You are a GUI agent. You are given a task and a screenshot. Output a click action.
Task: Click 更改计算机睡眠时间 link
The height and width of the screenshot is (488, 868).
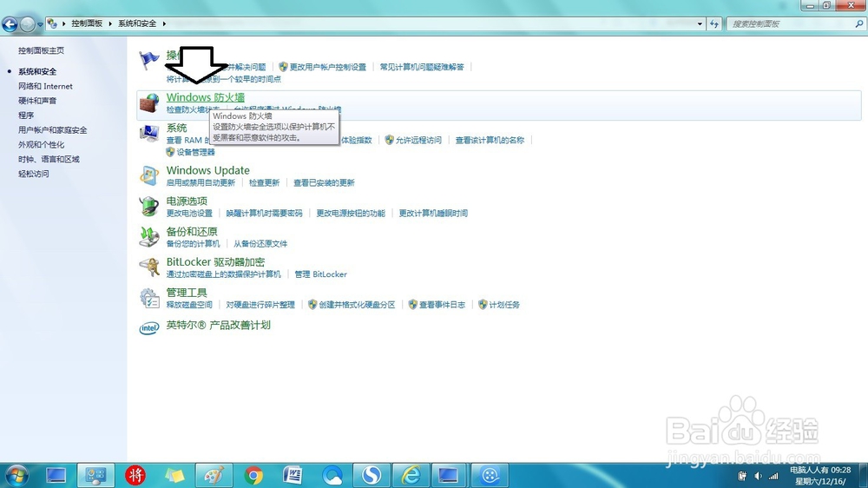tap(433, 214)
